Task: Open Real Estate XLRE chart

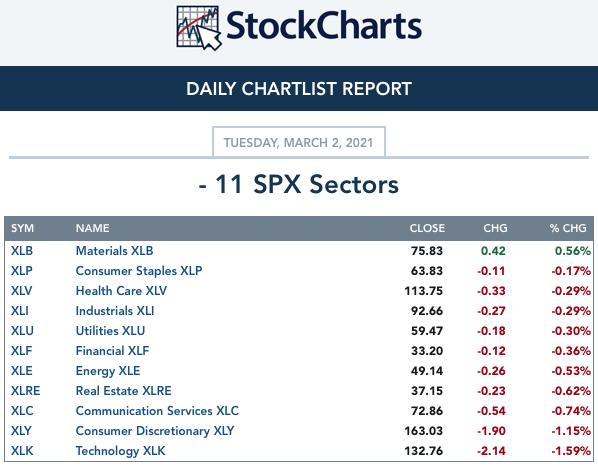Action: click(x=124, y=391)
